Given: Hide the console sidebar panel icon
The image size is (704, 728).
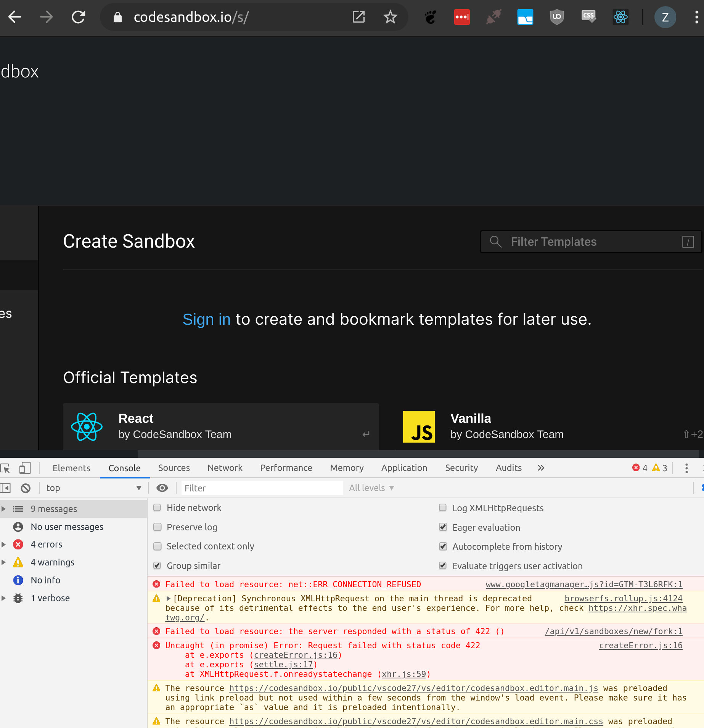Looking at the screenshot, I should 6,488.
